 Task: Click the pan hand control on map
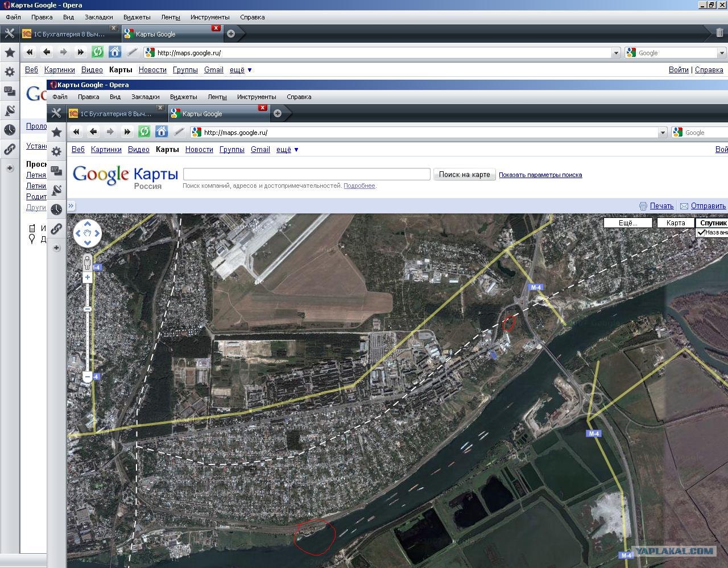[x=88, y=233]
